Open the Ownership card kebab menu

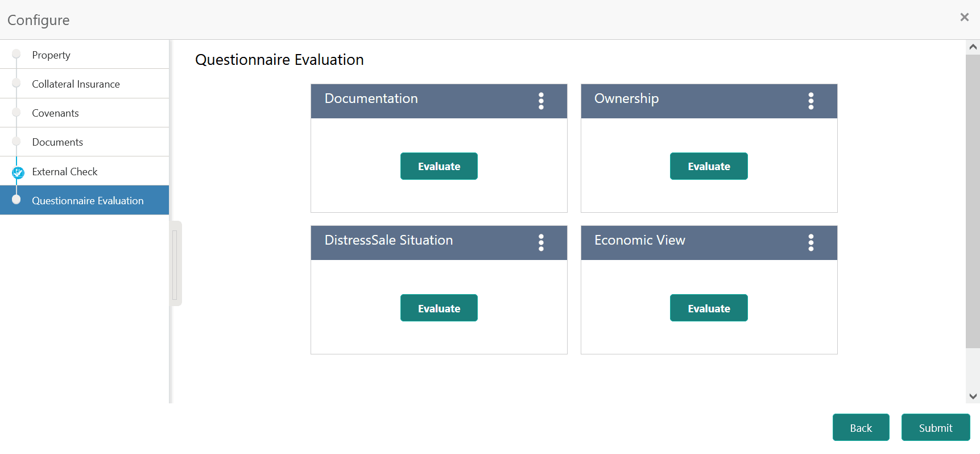811,101
